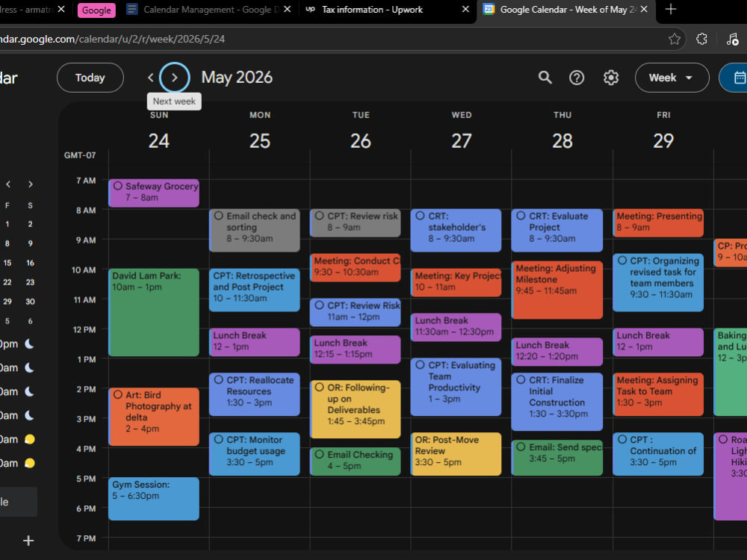The height and width of the screenshot is (560, 747).
Task: Select date 16 in mini calendar
Action: click(31, 263)
